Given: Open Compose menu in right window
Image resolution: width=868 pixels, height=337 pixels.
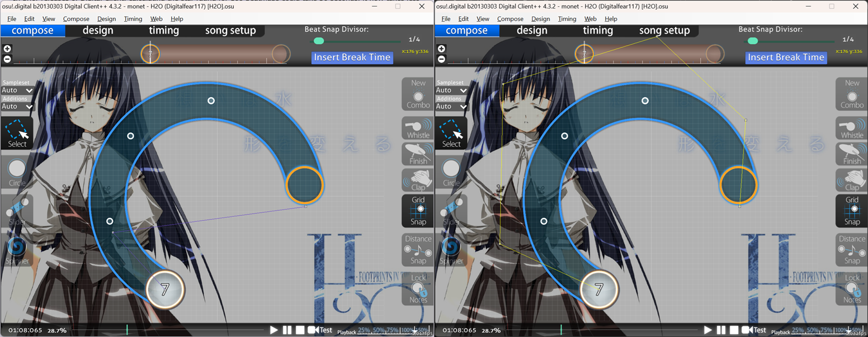Looking at the screenshot, I should pos(510,18).
